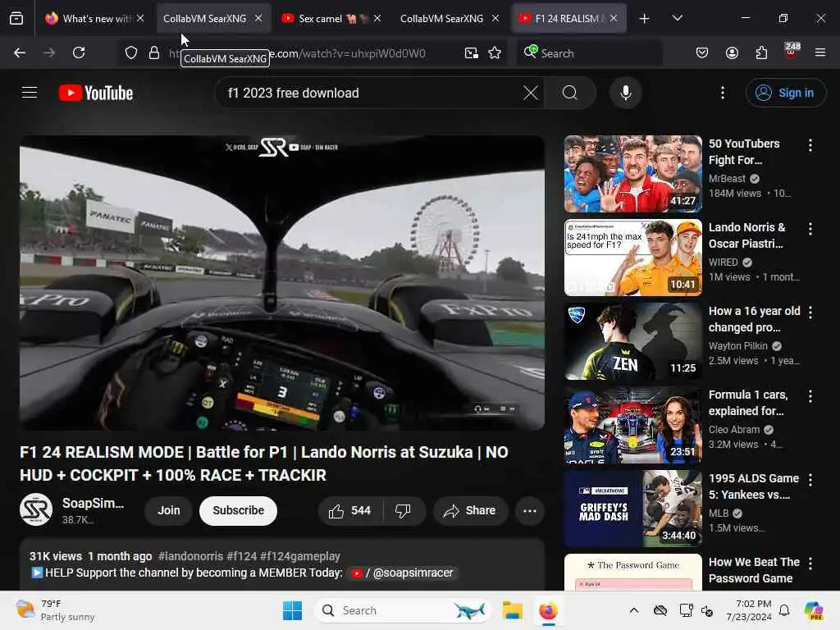Sign in to YouTube

[785, 93]
